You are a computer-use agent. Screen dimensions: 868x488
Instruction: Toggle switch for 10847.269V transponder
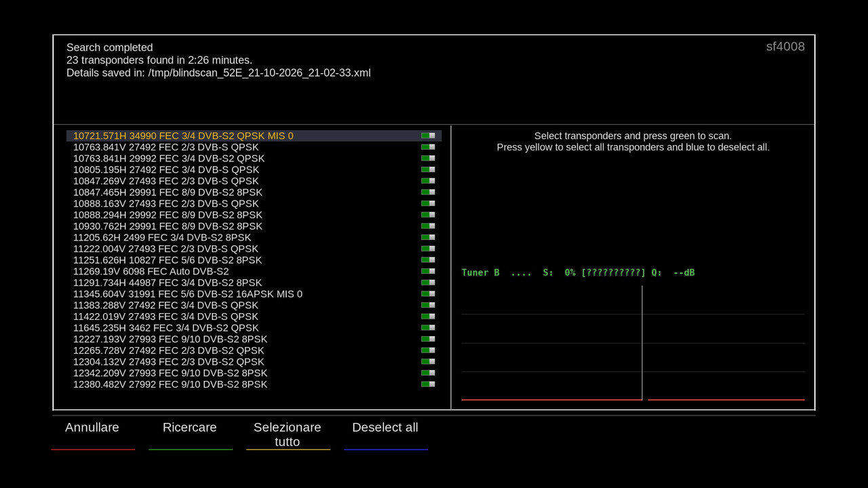point(428,181)
